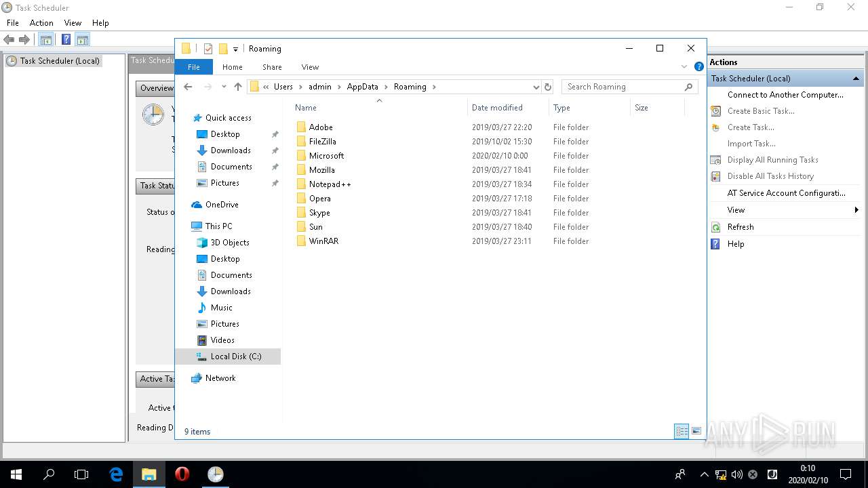
Task: Open the Share ribbon tab
Action: (x=272, y=67)
